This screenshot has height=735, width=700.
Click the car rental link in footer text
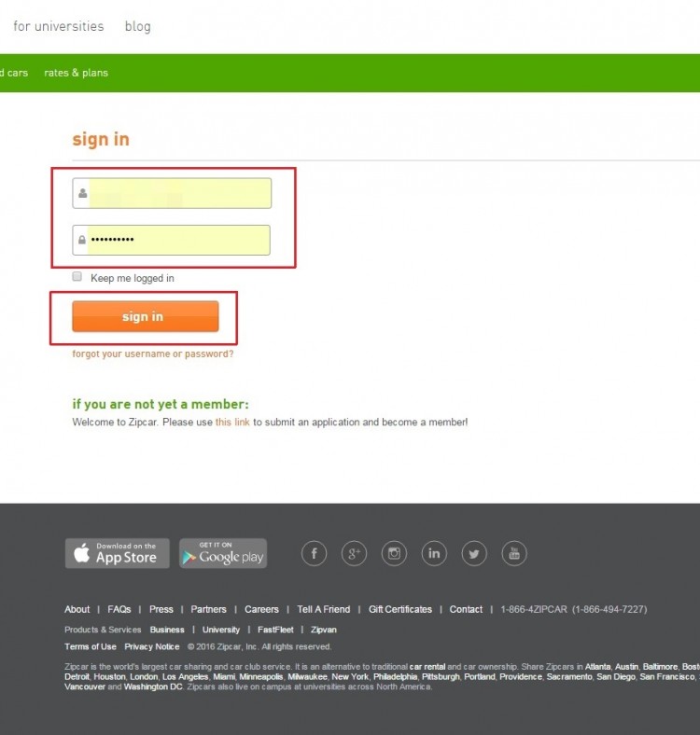[427, 667]
